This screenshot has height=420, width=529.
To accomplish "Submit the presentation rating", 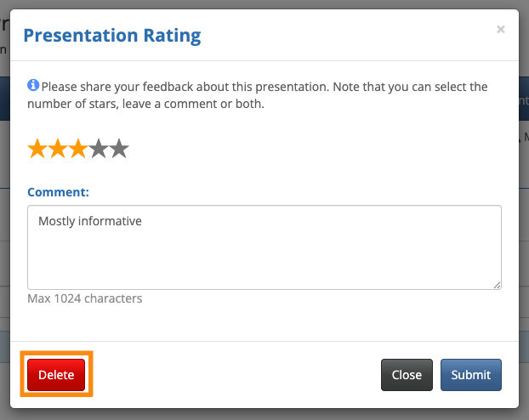I will 470,375.
